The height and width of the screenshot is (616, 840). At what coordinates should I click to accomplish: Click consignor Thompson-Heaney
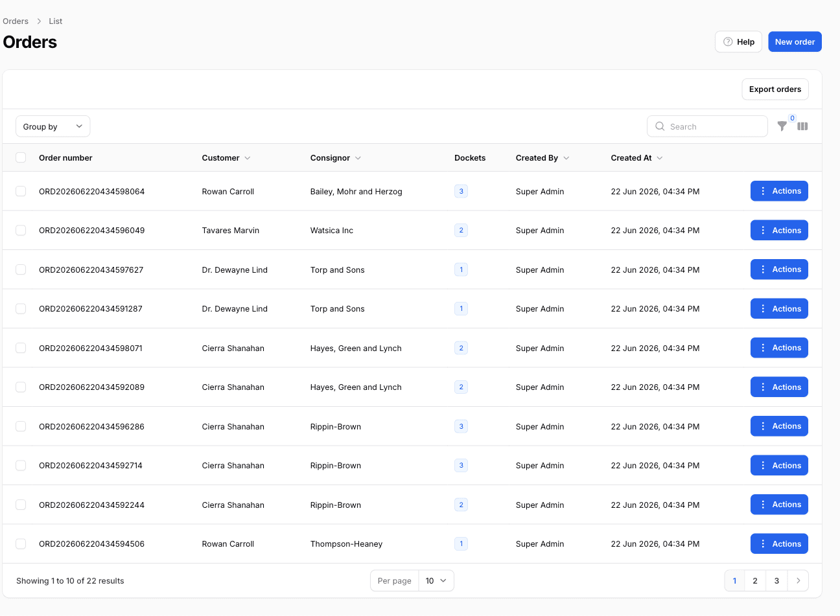pyautogui.click(x=346, y=544)
